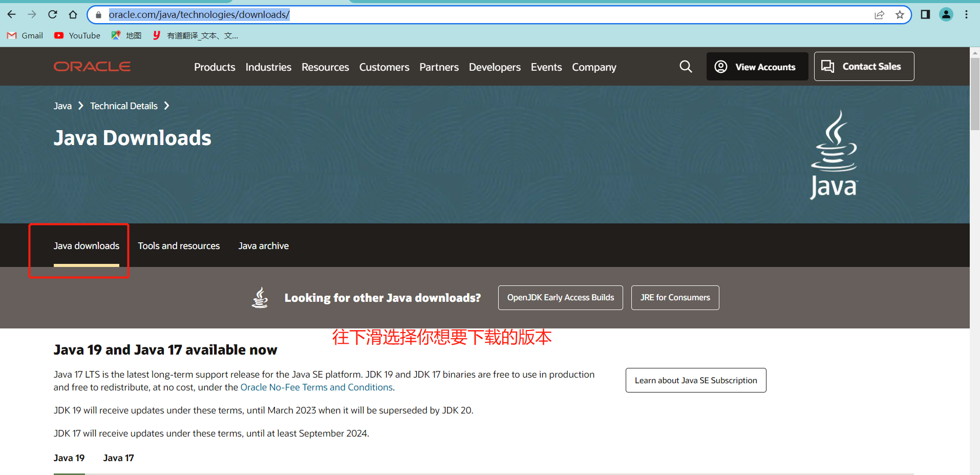The height and width of the screenshot is (475, 980).
Task: Go to the Java breadcrumb link
Action: pos(62,106)
